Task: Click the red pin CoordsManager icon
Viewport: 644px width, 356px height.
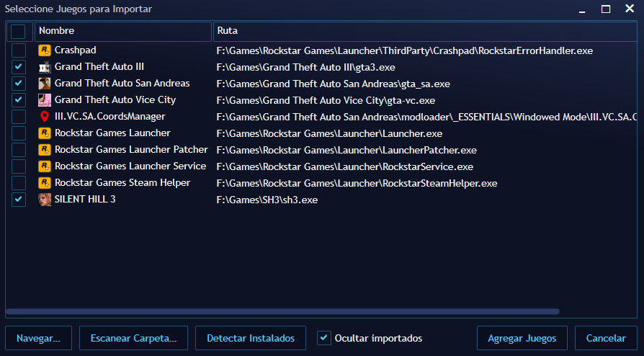Action: [45, 117]
